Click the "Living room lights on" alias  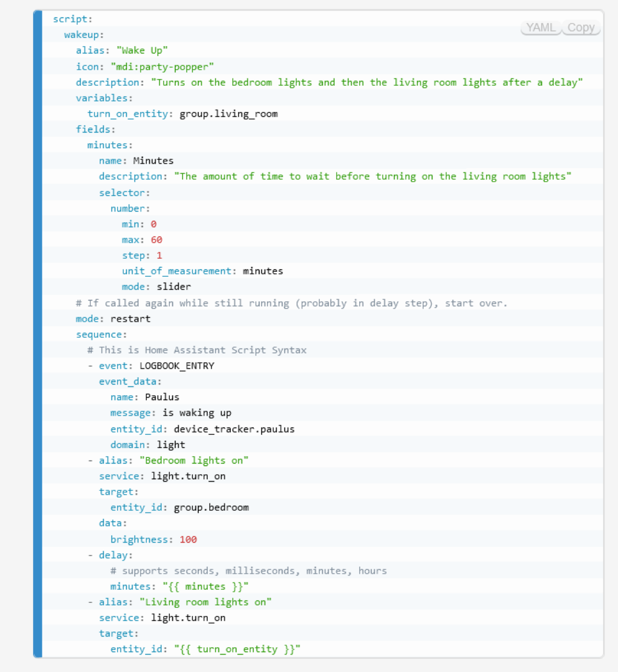[205, 602]
